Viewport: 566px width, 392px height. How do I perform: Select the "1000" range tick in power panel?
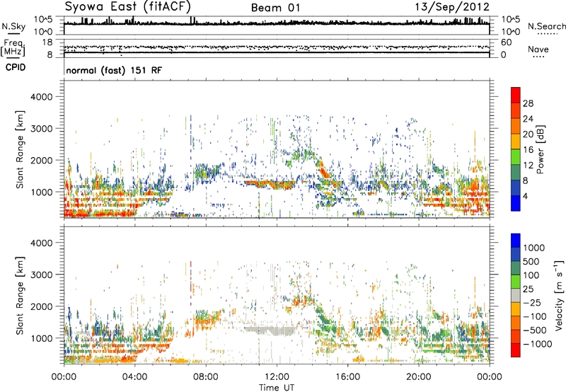(x=42, y=192)
